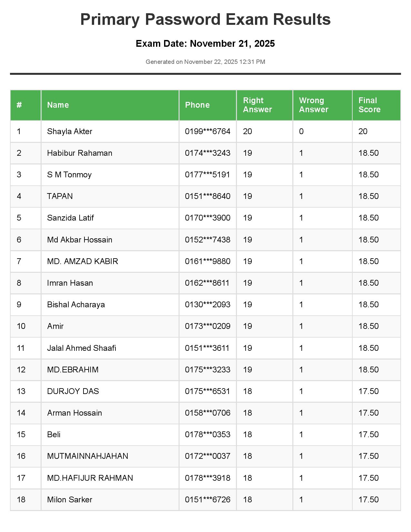411x532 pixels.
Task: Click the Exam Date November 21 heading
Action: click(205, 44)
